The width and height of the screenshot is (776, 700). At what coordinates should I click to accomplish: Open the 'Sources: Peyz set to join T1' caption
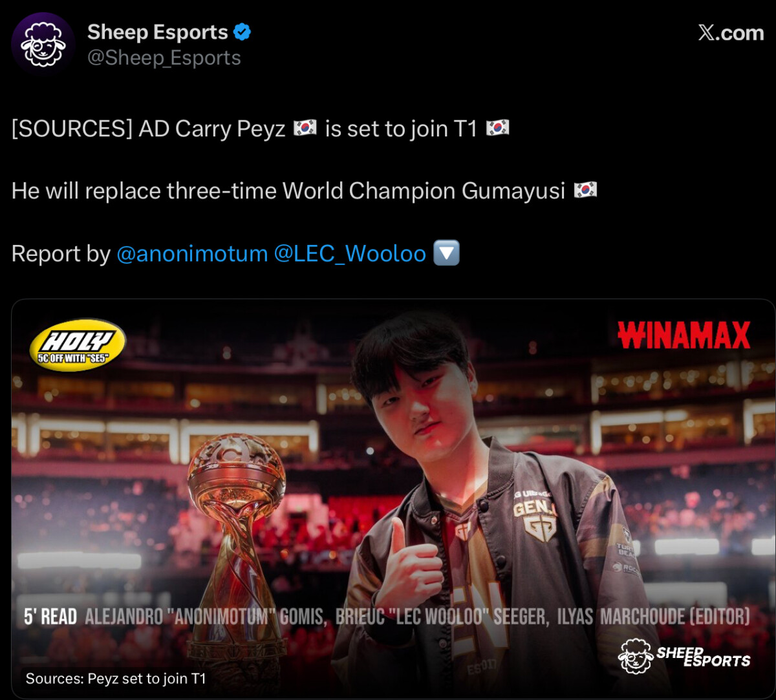[x=116, y=679]
